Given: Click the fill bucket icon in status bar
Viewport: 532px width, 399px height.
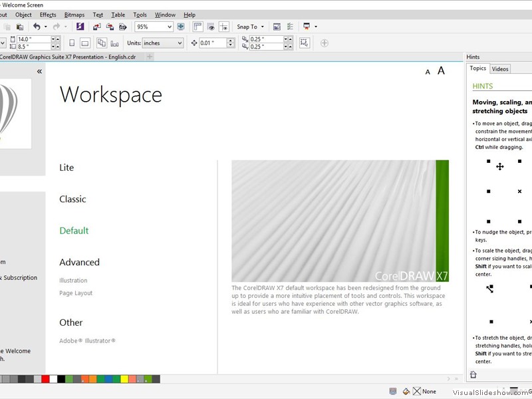Looking at the screenshot, I should (x=406, y=391).
